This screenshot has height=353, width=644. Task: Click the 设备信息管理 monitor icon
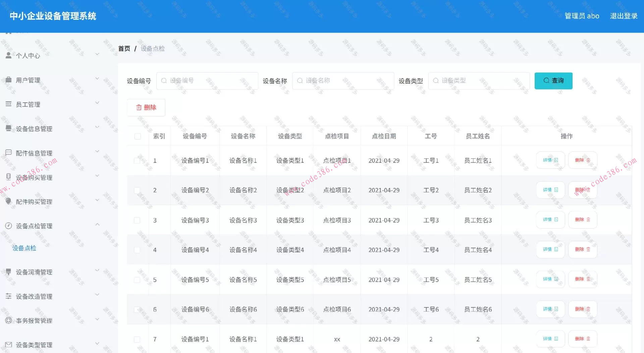pos(8,129)
